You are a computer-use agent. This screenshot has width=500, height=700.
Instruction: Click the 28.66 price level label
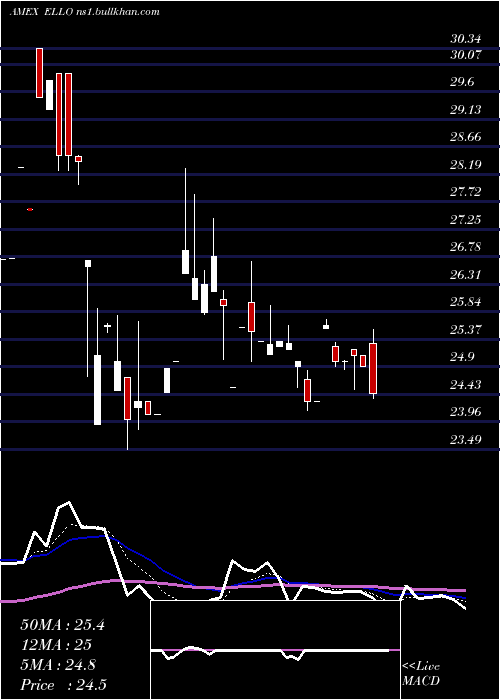tap(466, 137)
